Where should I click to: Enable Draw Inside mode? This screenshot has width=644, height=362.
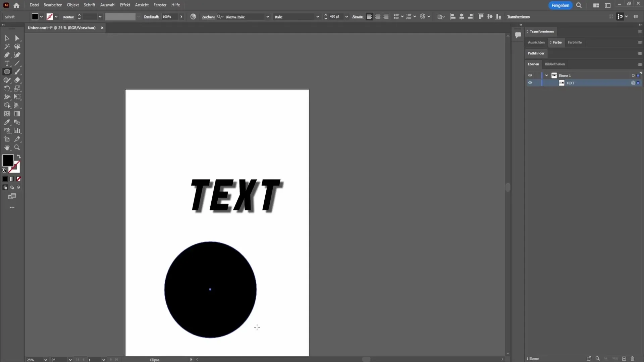19,187
